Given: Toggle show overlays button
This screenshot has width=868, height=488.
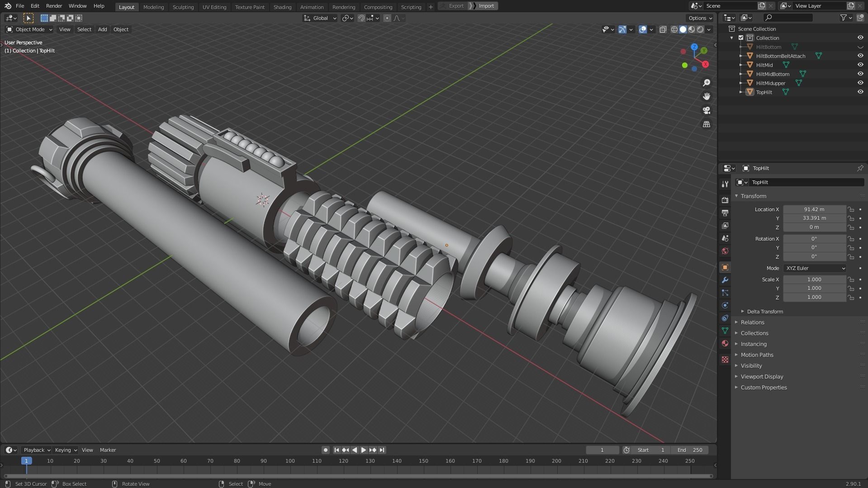Looking at the screenshot, I should click(643, 29).
